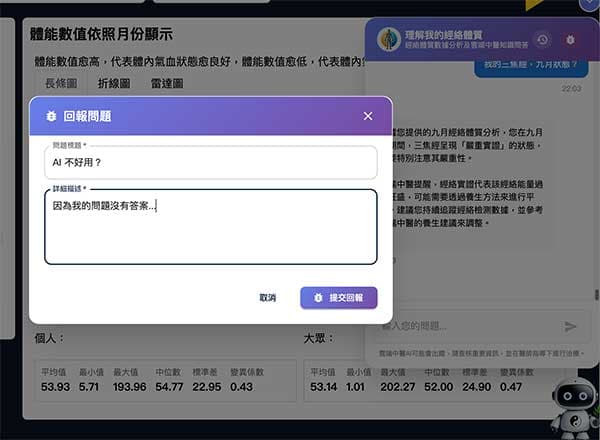
Task: Click the 體能數值依照月份顯示 heading
Action: [x=101, y=34]
